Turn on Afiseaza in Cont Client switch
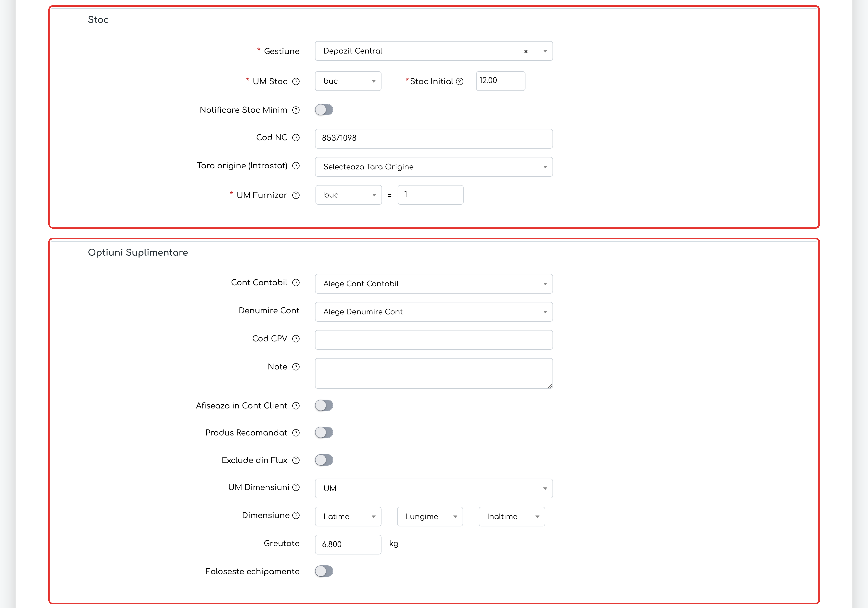Image resolution: width=868 pixels, height=608 pixels. (x=324, y=405)
